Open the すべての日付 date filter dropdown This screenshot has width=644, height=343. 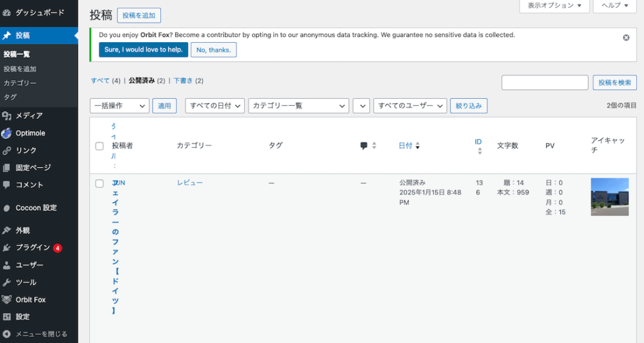click(x=214, y=106)
